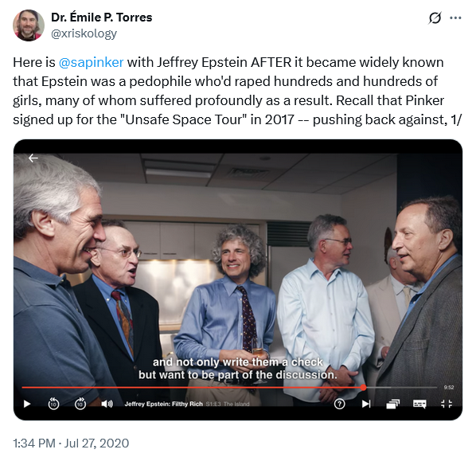Click the Jeffrey Epstein: Filthy Rich title
Image resolution: width=476 pixels, height=461 pixels.
click(x=163, y=404)
